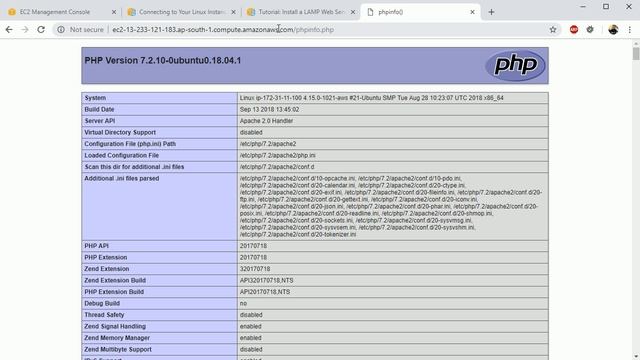Click the scrollbar down arrow

click(636, 356)
